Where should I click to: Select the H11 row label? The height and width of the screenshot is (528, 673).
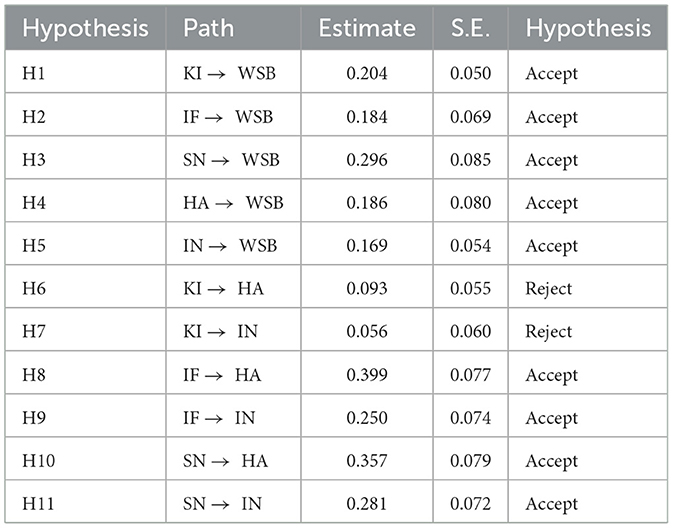click(x=37, y=504)
